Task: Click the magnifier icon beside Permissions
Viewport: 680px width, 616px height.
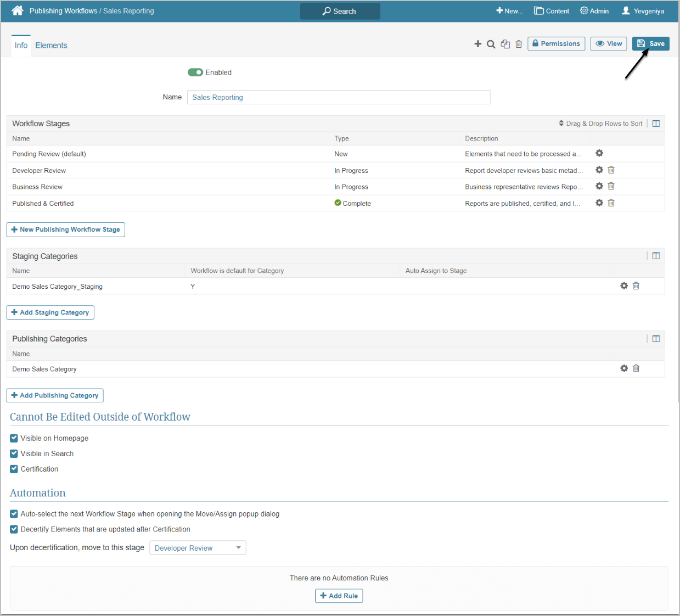Action: coord(491,44)
